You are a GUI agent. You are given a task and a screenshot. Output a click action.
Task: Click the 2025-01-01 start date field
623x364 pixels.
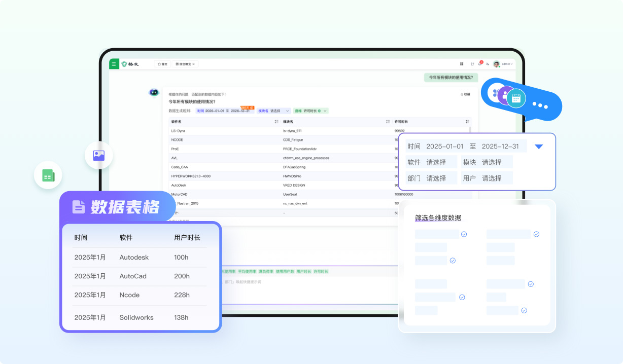click(x=444, y=147)
